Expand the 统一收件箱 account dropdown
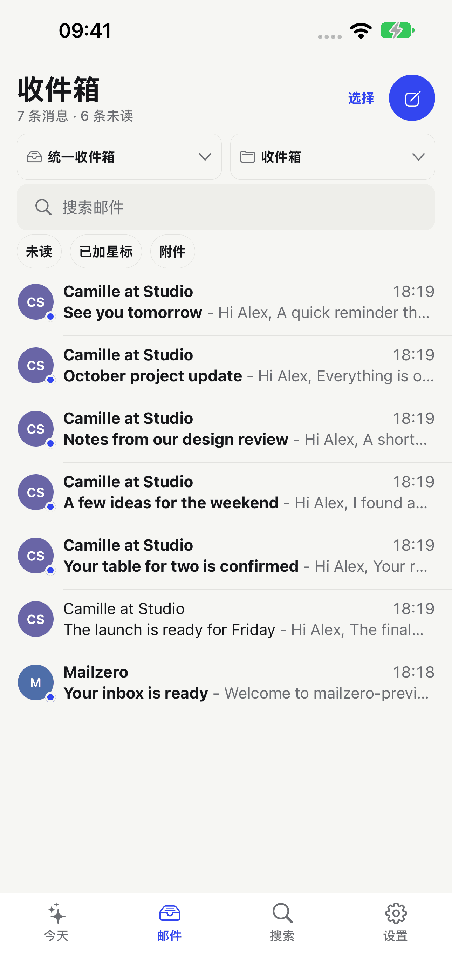 tap(119, 157)
